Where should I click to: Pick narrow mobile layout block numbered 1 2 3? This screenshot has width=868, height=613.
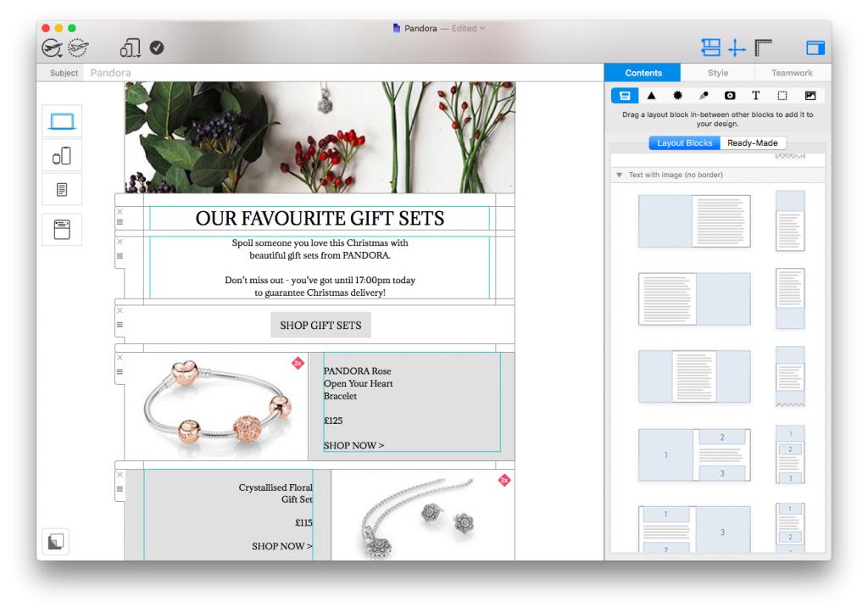[790, 454]
